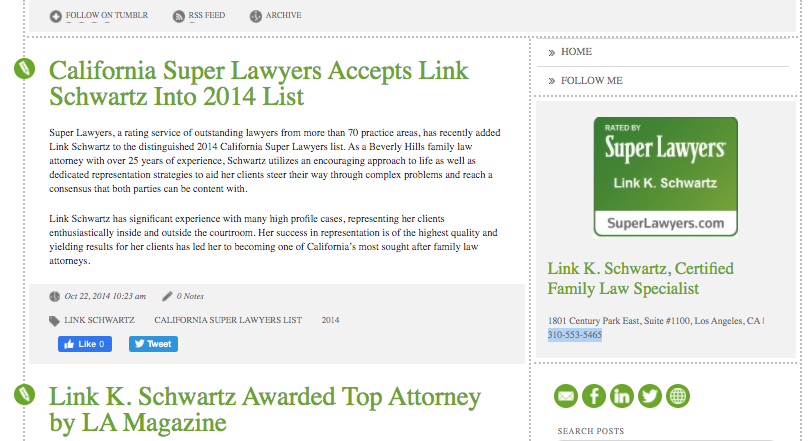Open the Top Attorney by LA Magazine post
Viewport: 810px width, 441px height.
tap(265, 409)
